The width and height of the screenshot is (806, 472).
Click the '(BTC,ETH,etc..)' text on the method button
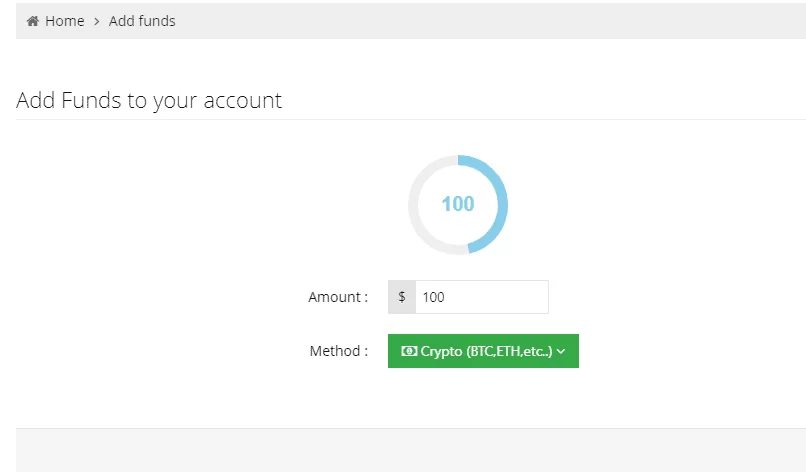coord(509,351)
